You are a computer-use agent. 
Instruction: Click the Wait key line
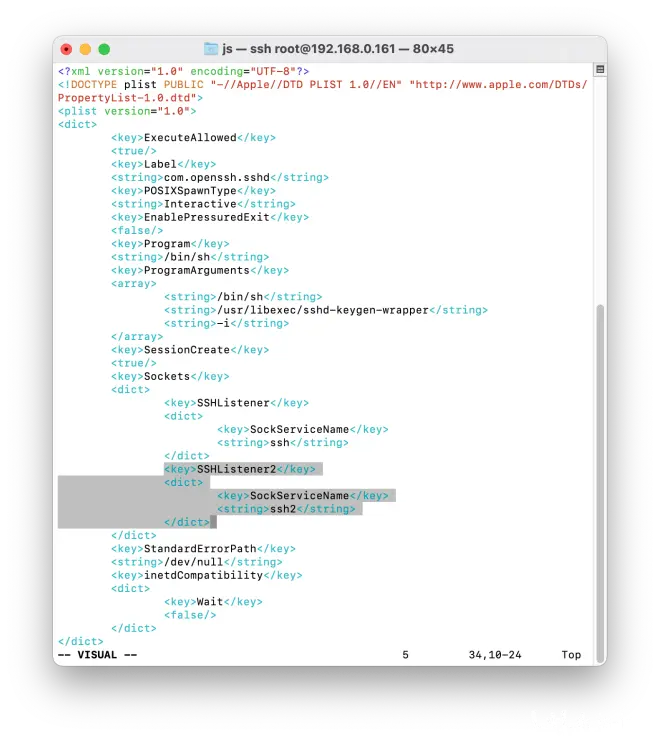(213, 602)
